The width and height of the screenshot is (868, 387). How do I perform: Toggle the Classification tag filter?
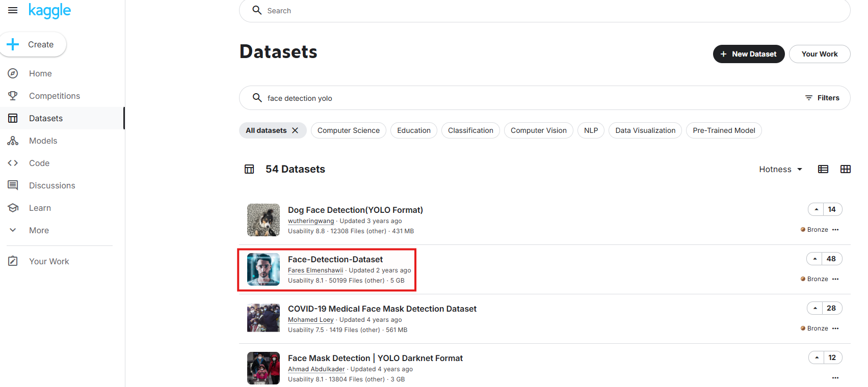(x=470, y=130)
